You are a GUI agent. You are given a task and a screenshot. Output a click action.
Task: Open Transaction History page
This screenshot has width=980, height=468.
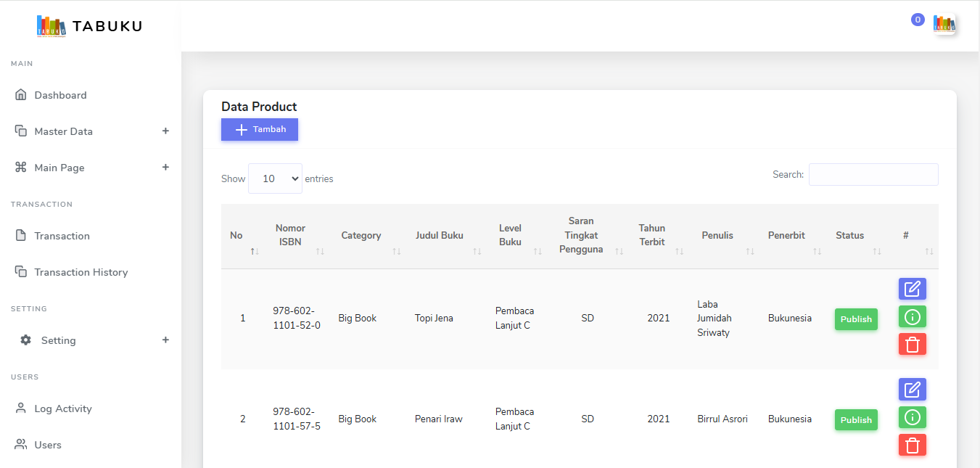pyautogui.click(x=81, y=272)
